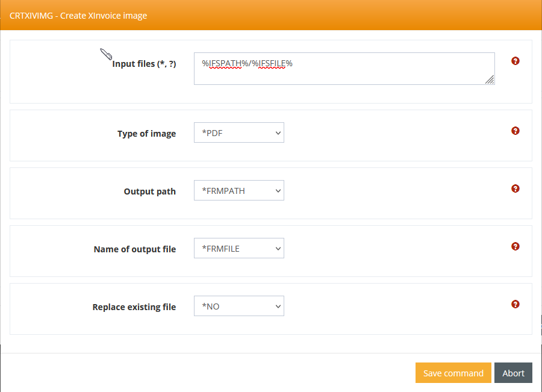Screen dimensions: 542x392
Task: Open the Type of image dropdown
Action: [x=238, y=133]
